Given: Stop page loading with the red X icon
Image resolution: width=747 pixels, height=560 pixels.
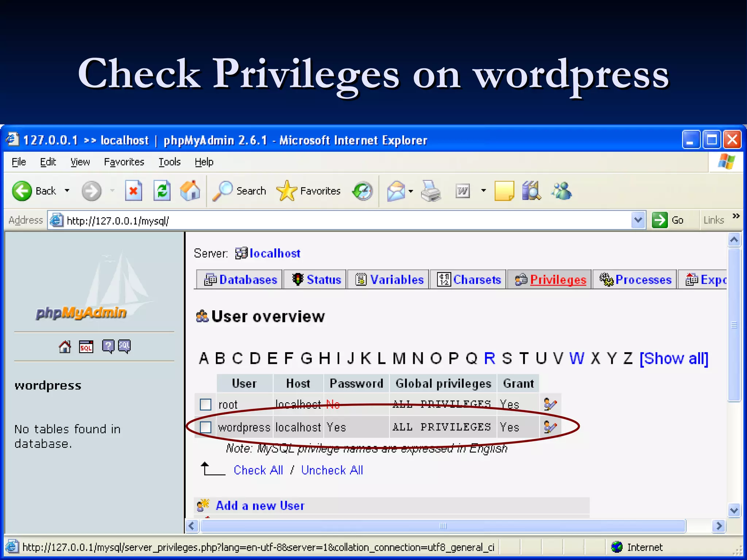Looking at the screenshot, I should (133, 191).
